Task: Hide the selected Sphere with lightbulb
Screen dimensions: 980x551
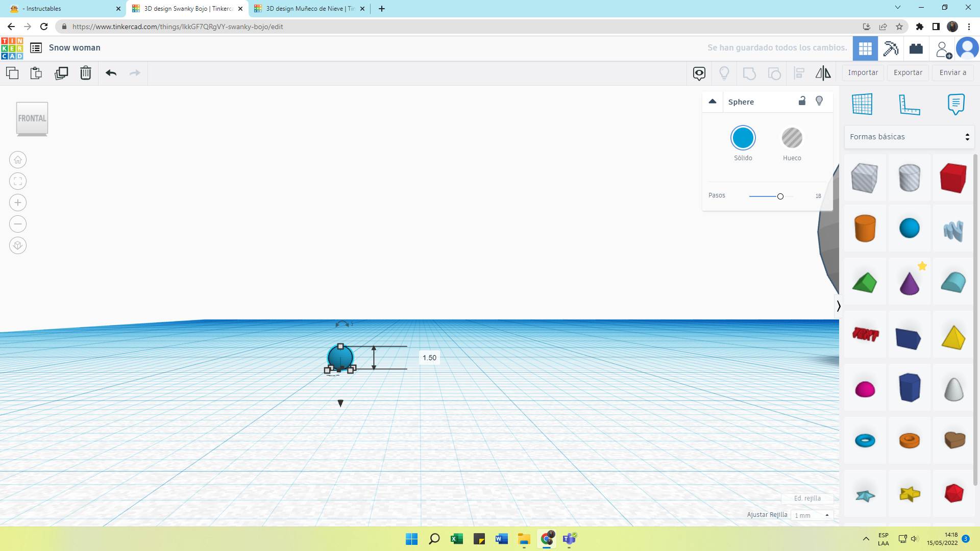Action: point(819,101)
